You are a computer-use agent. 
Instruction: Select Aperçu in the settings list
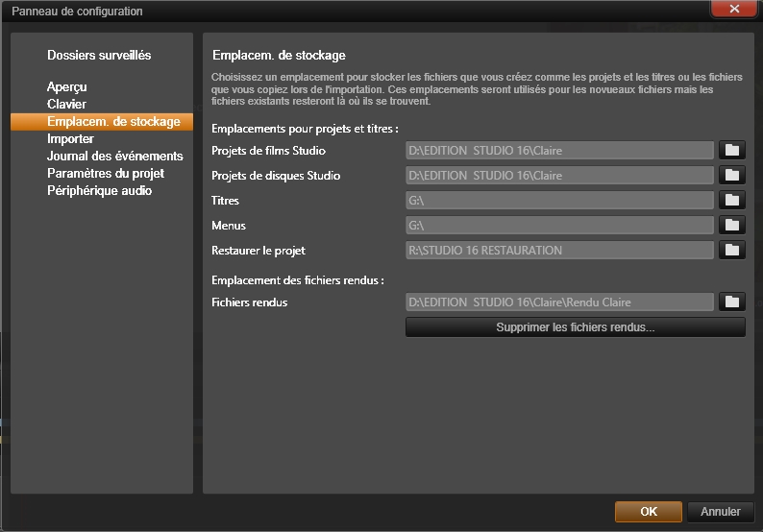tap(66, 86)
